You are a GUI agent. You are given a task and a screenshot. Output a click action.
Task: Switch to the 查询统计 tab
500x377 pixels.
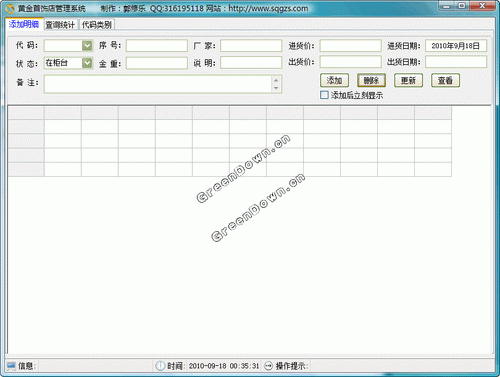click(x=60, y=25)
